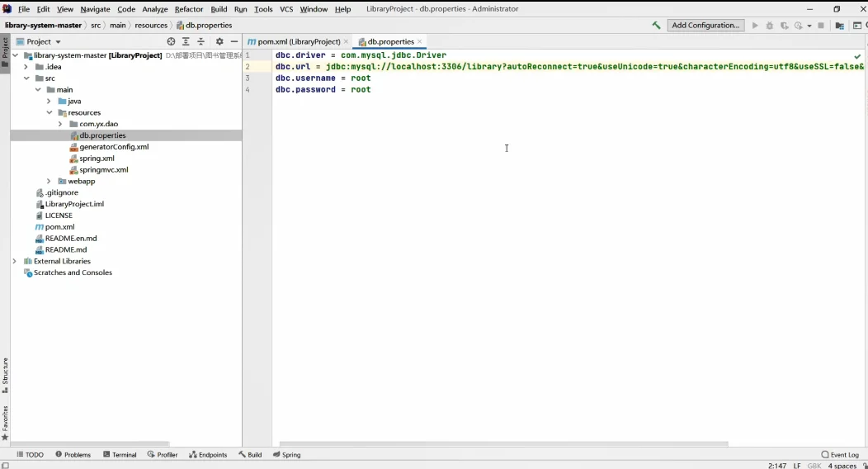The image size is (868, 469).
Task: Open the File menu
Action: click(x=24, y=9)
